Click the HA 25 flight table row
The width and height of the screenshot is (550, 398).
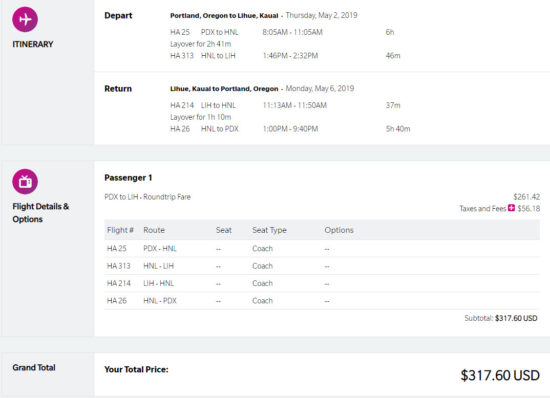322,249
